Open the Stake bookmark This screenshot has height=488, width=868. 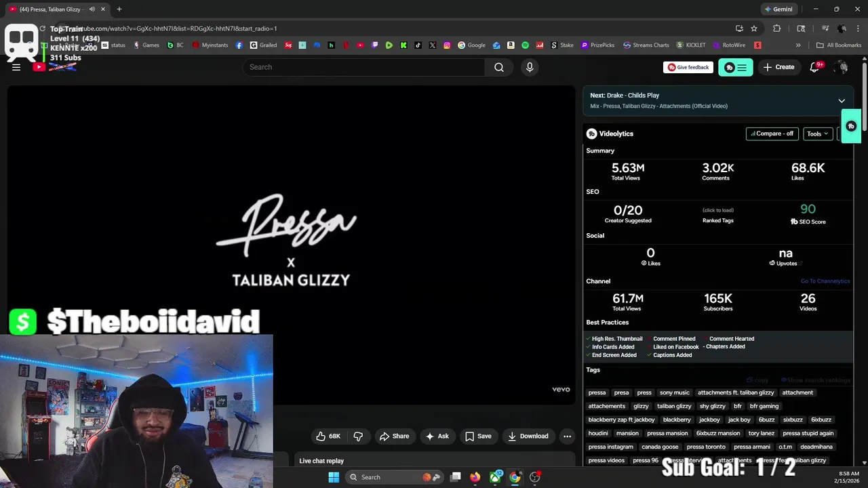point(562,45)
